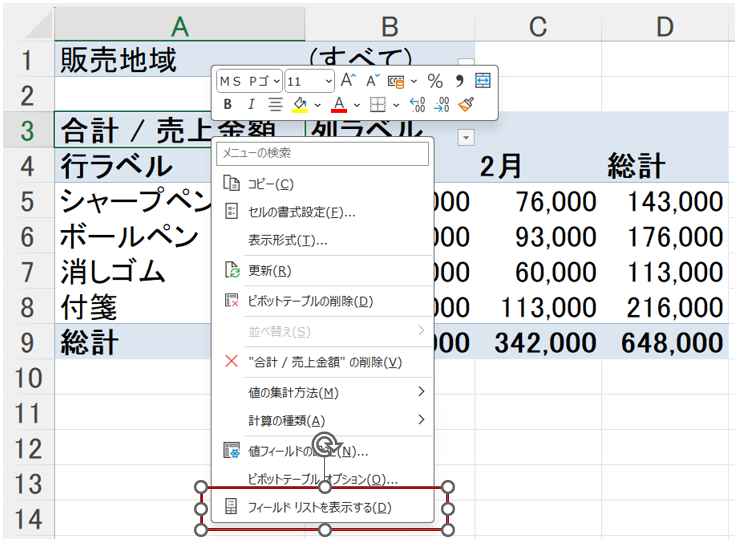Select the format painter brush

pos(466,104)
